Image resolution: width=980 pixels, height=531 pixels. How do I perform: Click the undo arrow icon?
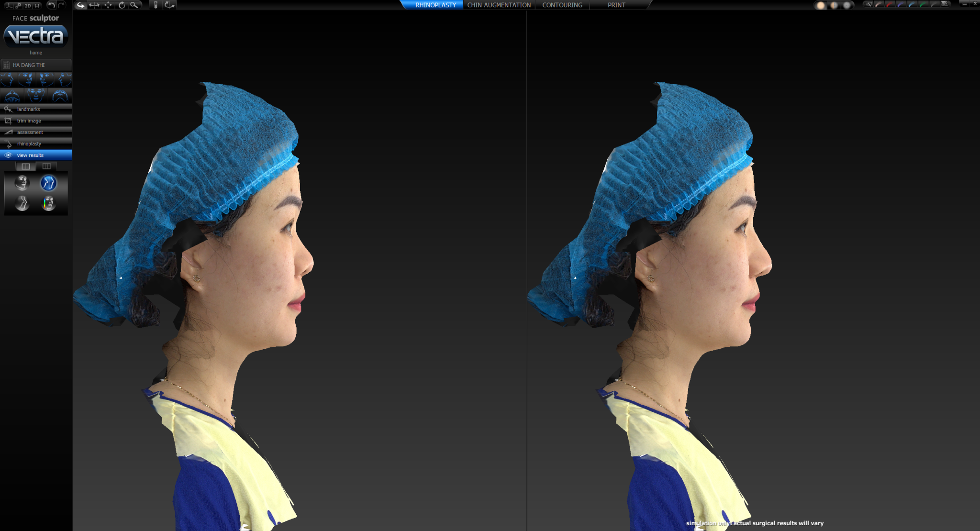(51, 5)
